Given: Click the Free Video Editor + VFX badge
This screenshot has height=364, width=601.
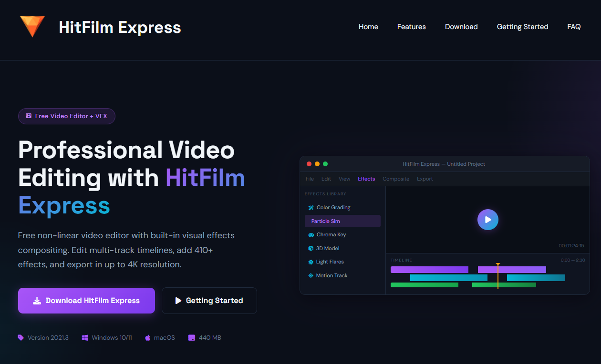Looking at the screenshot, I should tap(67, 116).
